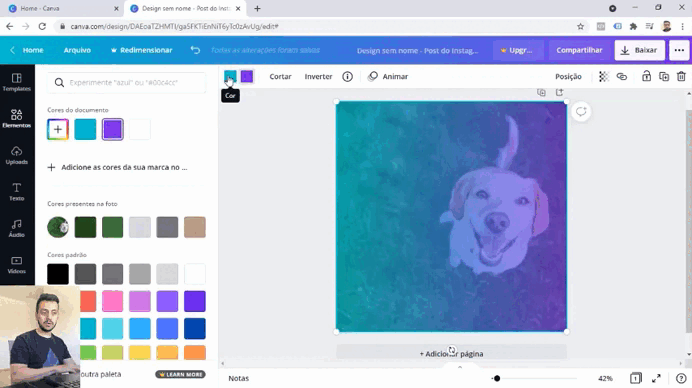Open the Áudio sidebar panel
Screen dimensions: 692x388
tap(17, 228)
